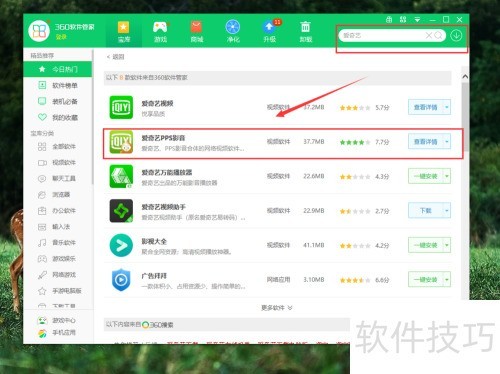Open the main menu dropdown in title bar
This screenshot has width=500, height=374.
point(417,20)
